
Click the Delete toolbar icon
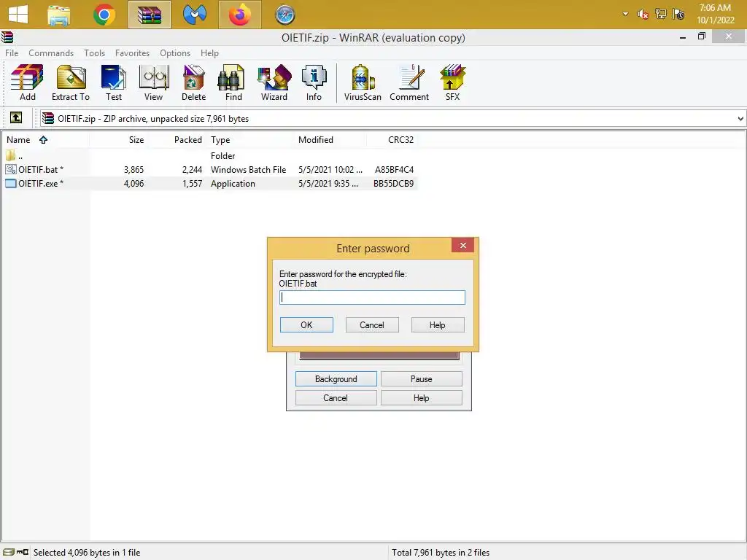[193, 83]
